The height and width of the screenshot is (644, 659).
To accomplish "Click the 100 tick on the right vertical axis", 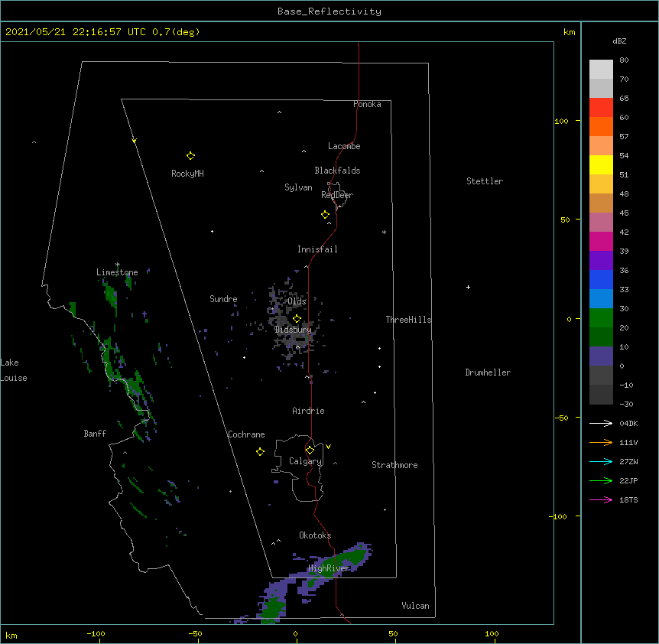I will pos(561,121).
